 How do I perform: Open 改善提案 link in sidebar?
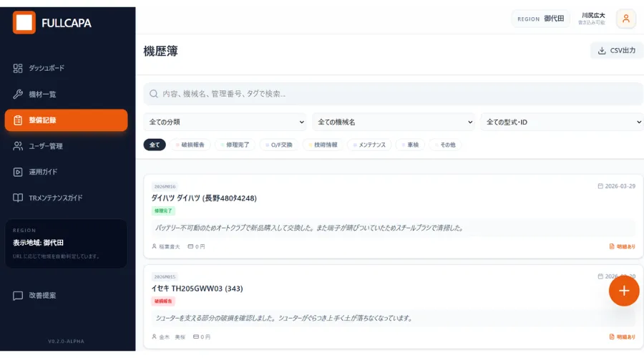[42, 295]
